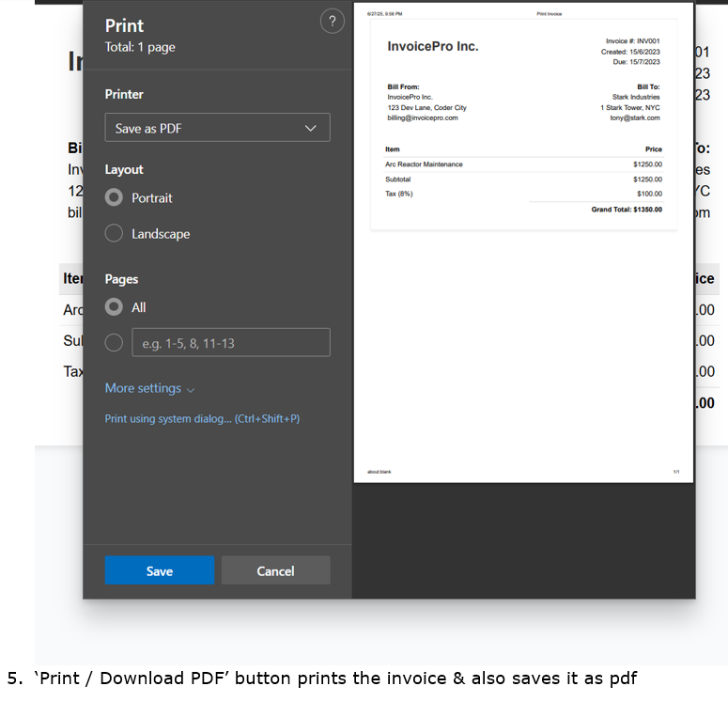This screenshot has width=728, height=702.
Task: Click 'Created: 15/6/2023' in preview
Action: coord(630,52)
